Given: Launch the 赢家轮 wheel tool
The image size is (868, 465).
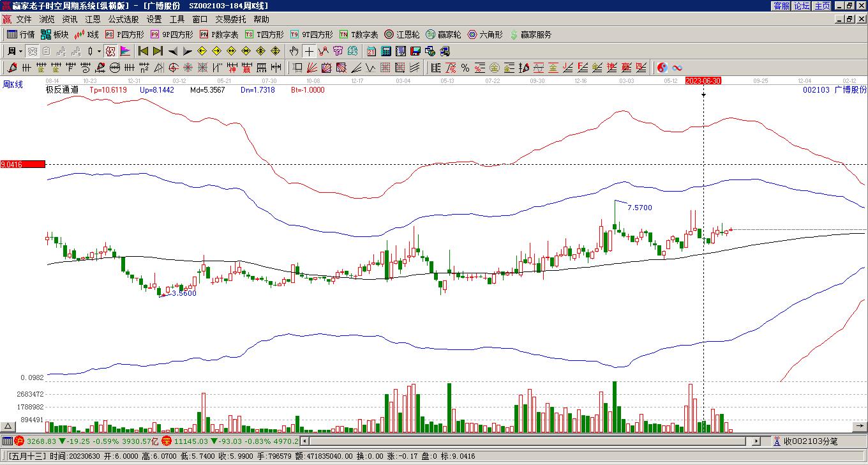Looking at the screenshot, I should coord(444,34).
